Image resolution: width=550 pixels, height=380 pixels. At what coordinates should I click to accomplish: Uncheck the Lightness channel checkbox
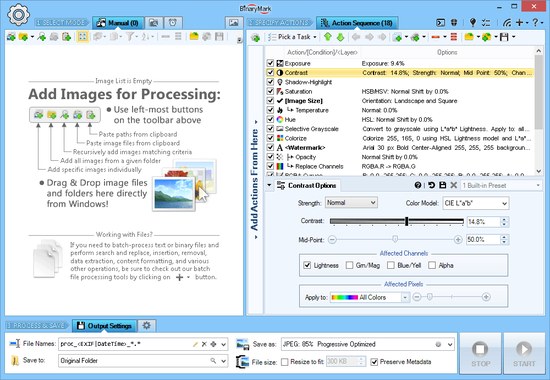(x=307, y=265)
